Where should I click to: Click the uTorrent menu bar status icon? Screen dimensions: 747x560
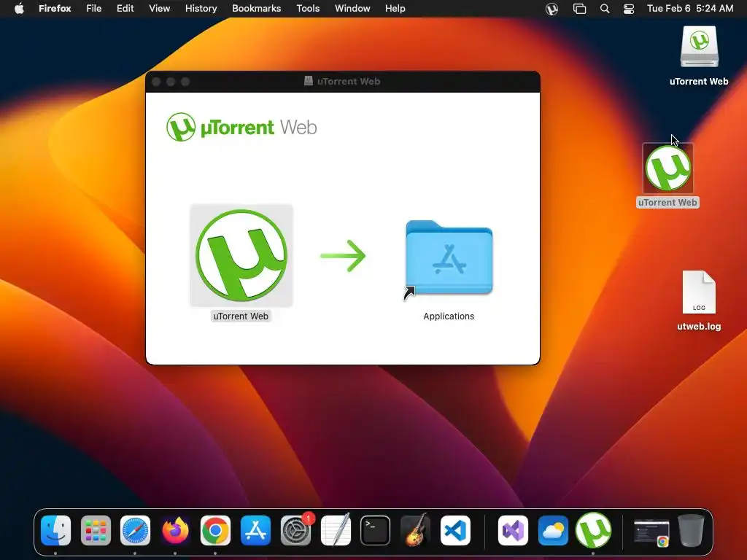(x=551, y=9)
